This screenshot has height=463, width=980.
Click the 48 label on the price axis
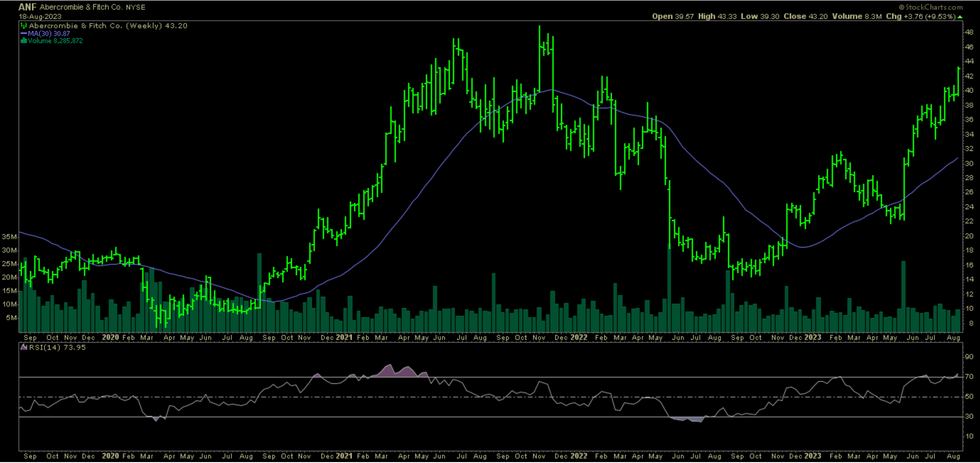pyautogui.click(x=969, y=32)
